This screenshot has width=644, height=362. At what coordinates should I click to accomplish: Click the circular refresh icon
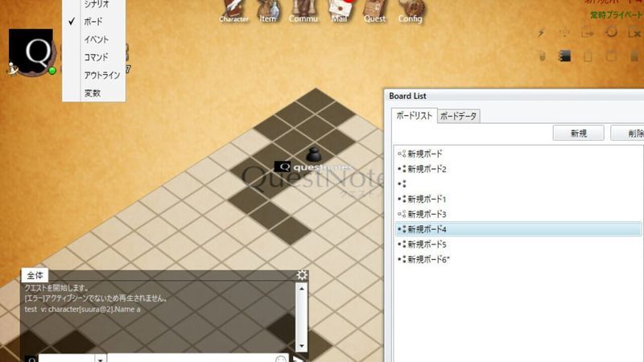(x=611, y=32)
